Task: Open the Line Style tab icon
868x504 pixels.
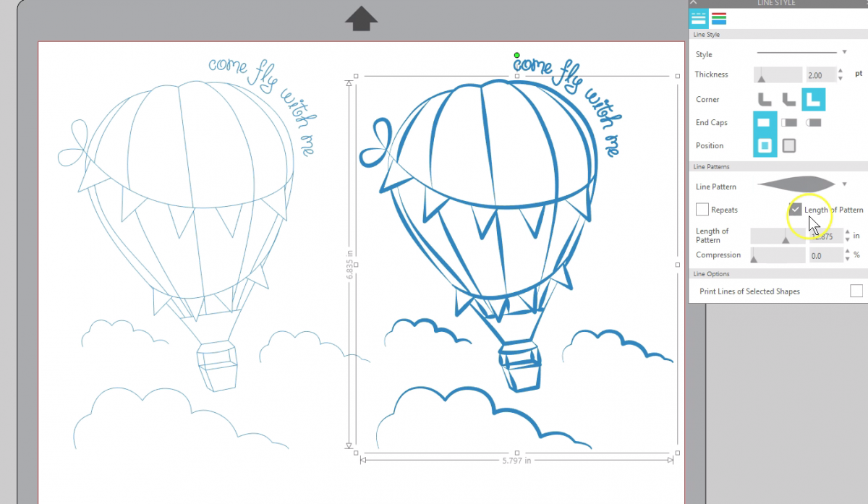Action: tap(698, 18)
